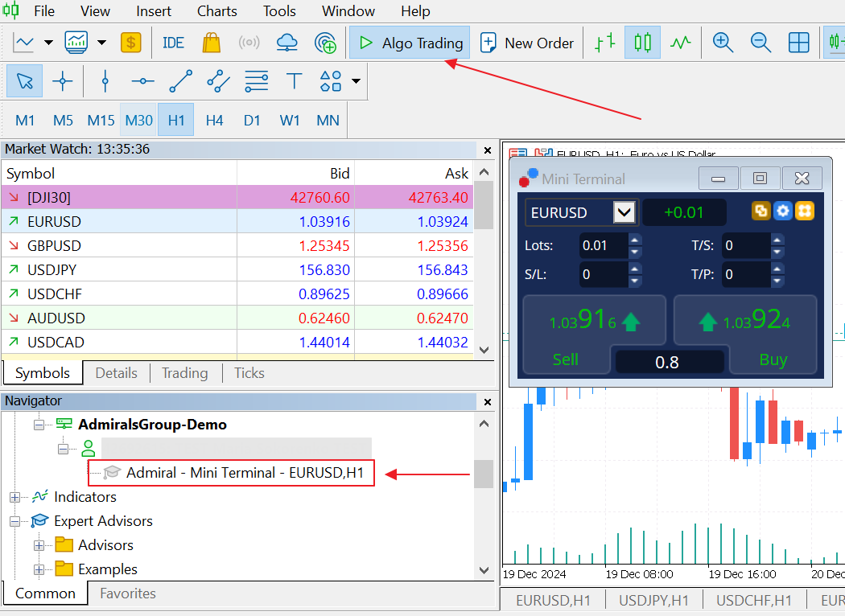Collapse the AdmiralsGroup-Demo tree node
This screenshot has width=845, height=616.
(x=39, y=425)
